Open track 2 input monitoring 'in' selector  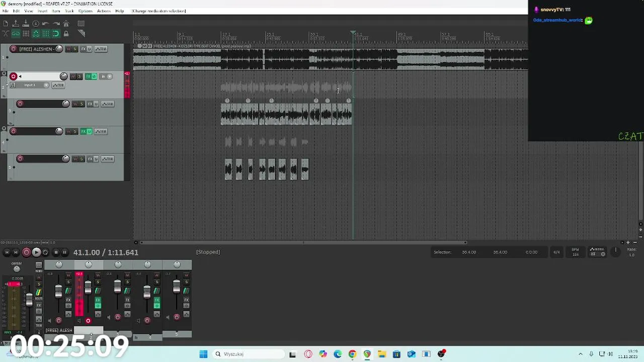[x=106, y=76]
